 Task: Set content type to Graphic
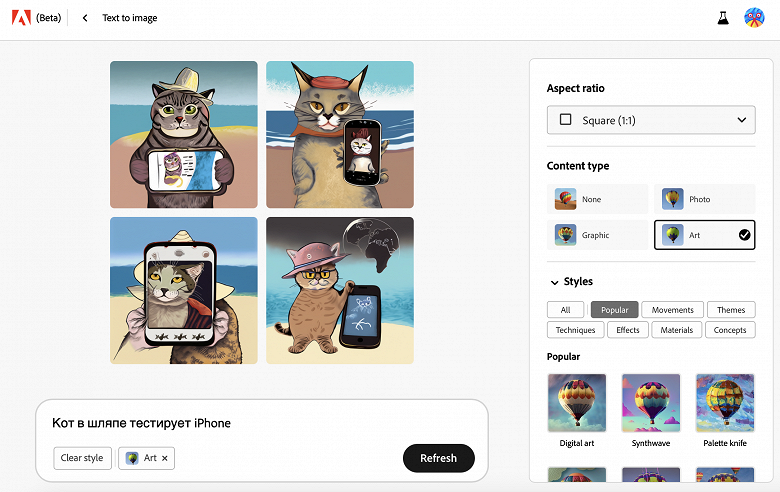pyautogui.click(x=597, y=235)
